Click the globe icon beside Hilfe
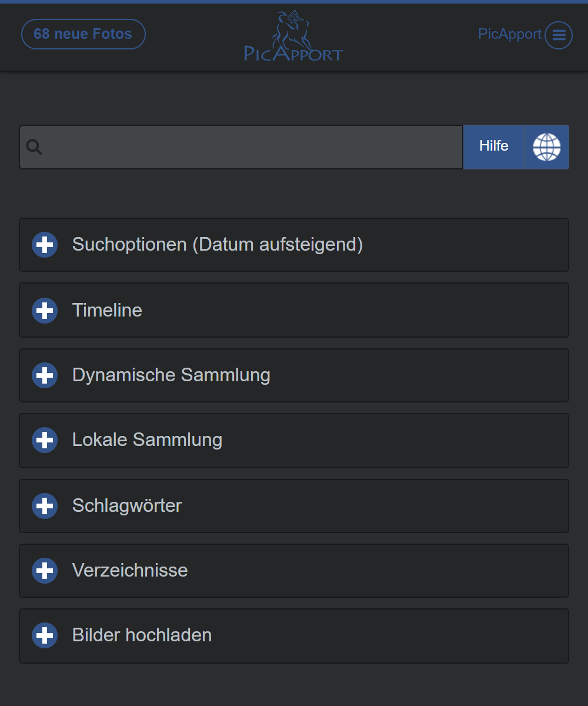588x706 pixels. 546,147
